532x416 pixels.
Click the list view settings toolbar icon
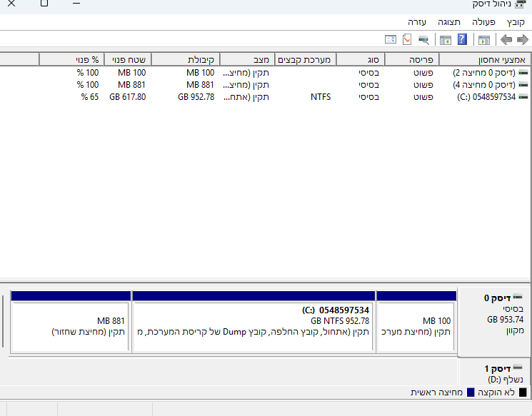point(391,40)
